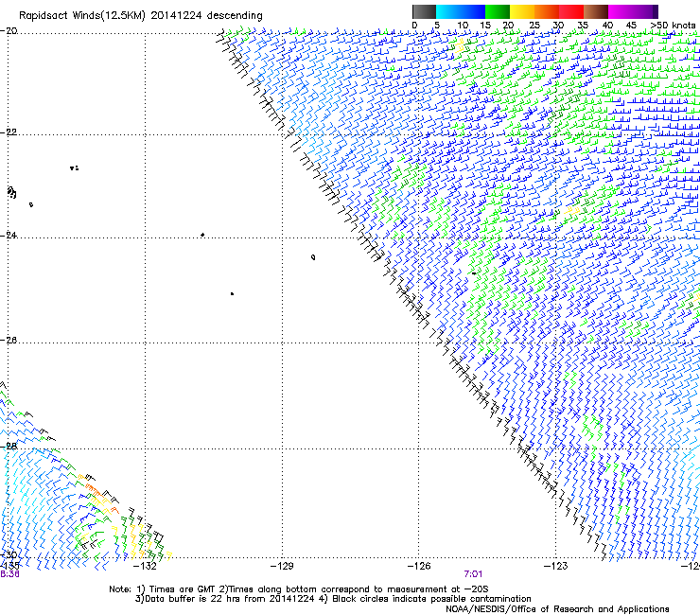This screenshot has height=615, width=700.
Task: Click the '-24' latitude axis label
Action: point(9,235)
